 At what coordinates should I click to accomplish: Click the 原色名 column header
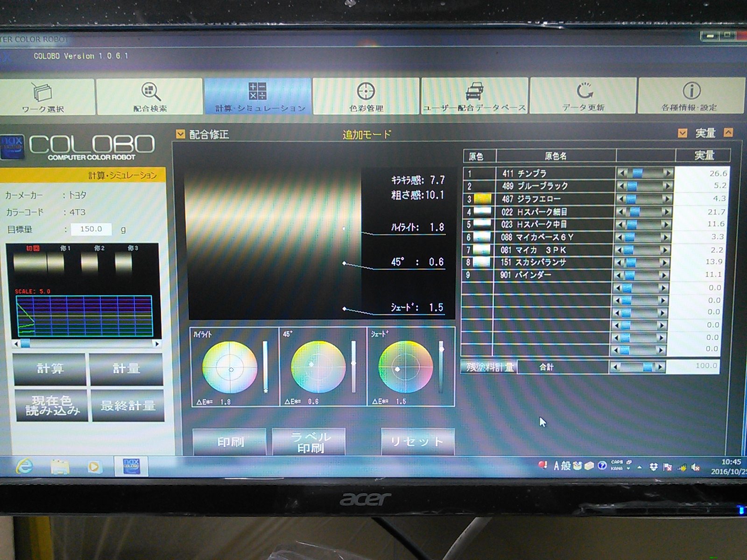[x=556, y=156]
